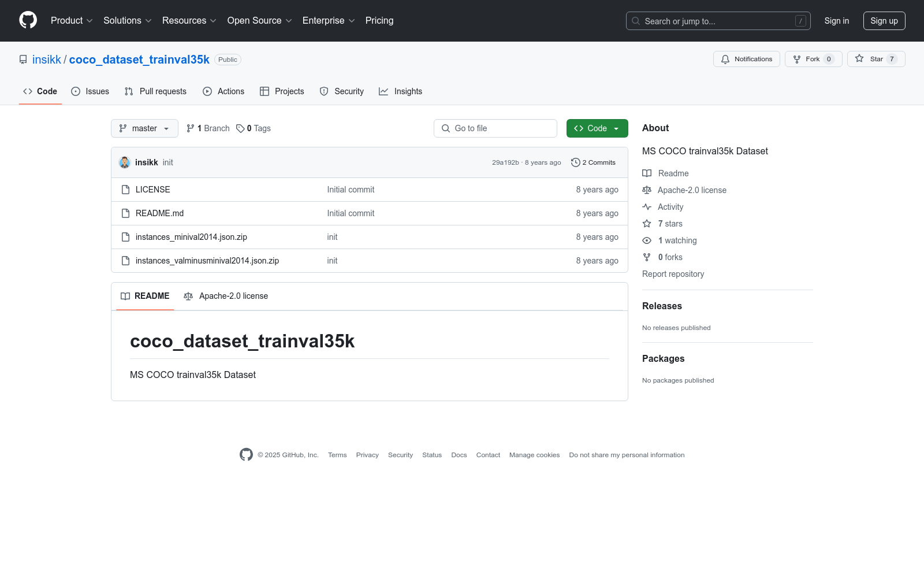Click the Sign in link

(x=837, y=21)
